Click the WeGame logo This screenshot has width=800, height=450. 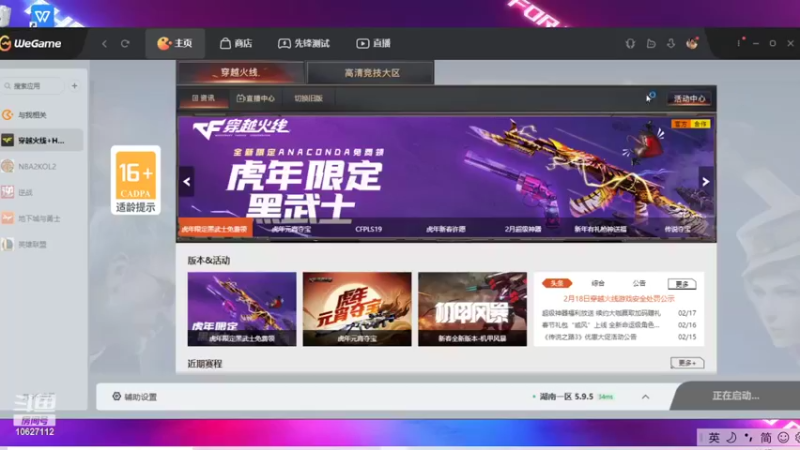pos(31,43)
